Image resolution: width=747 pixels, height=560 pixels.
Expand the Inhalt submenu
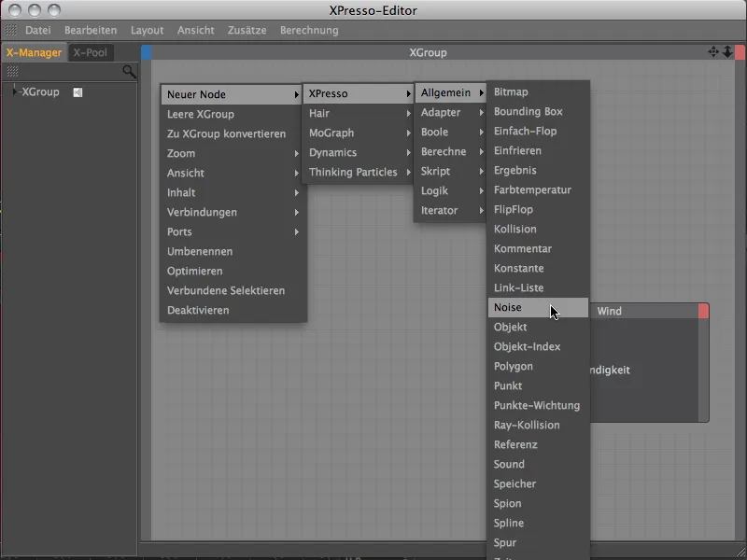click(x=233, y=192)
